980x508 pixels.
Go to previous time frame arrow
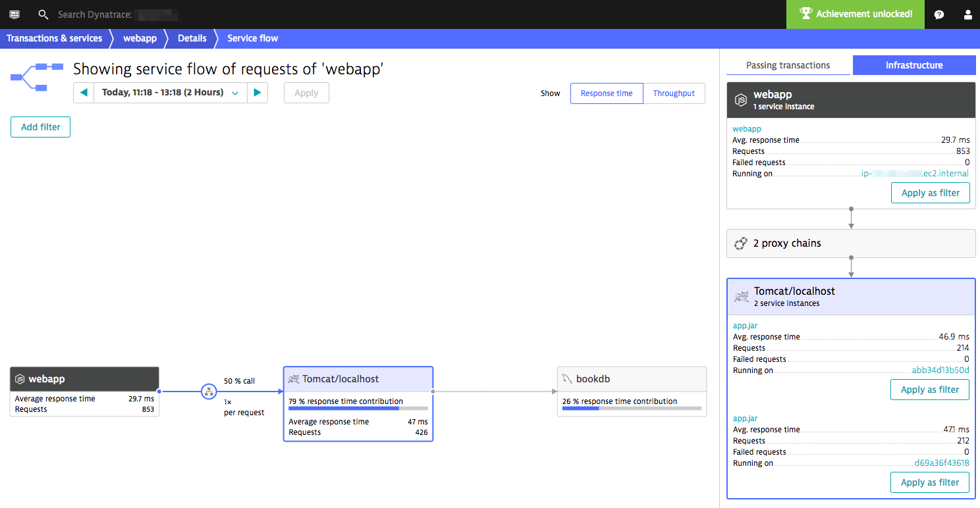pos(84,93)
